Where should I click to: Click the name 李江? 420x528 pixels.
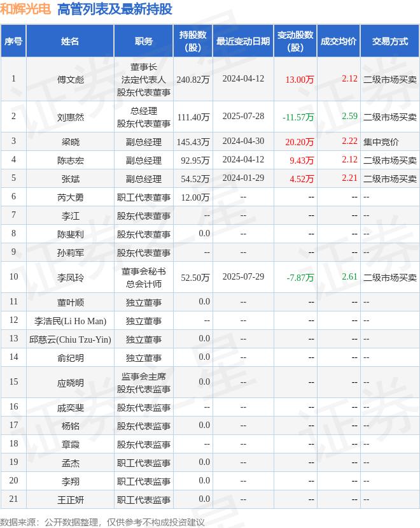(x=71, y=216)
